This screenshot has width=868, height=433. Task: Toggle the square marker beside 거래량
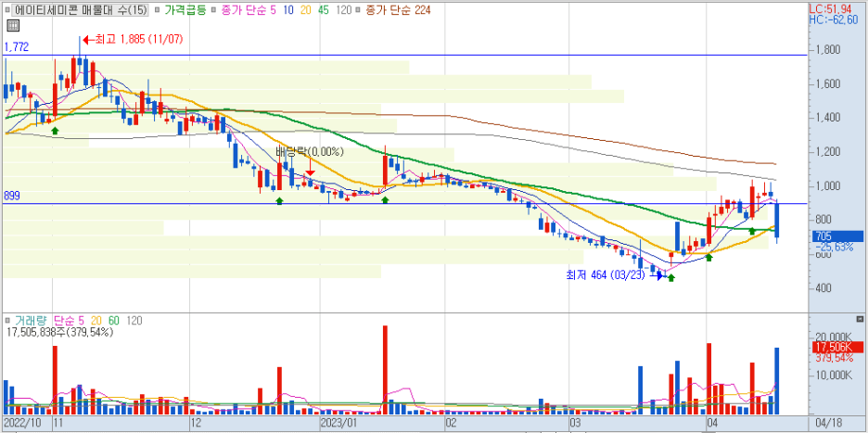click(x=8, y=321)
